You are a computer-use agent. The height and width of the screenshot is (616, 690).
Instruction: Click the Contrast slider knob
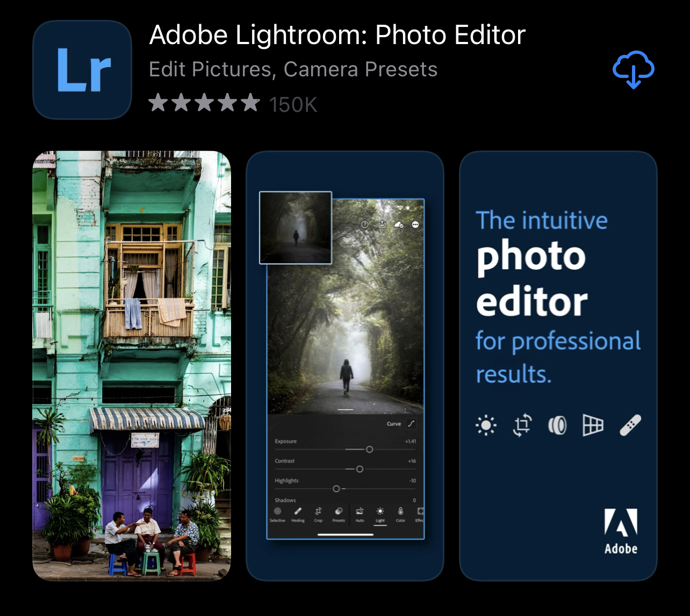(360, 469)
